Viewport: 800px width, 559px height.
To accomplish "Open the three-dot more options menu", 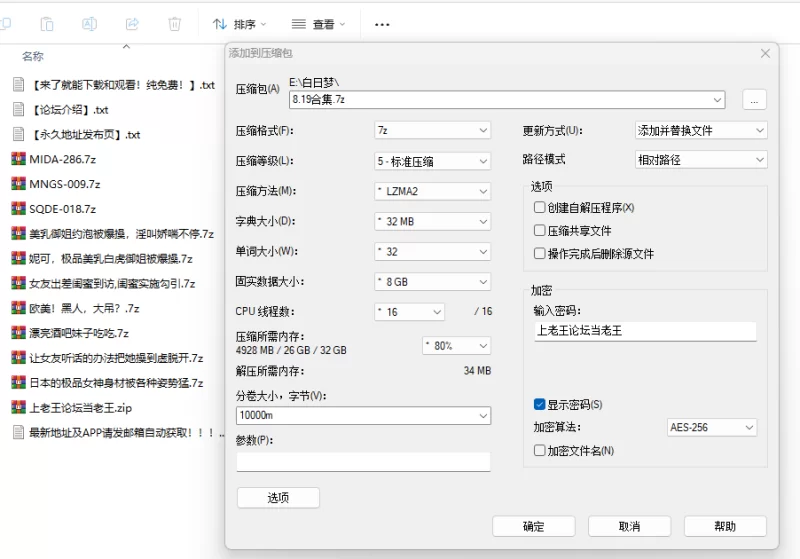I will (x=382, y=24).
